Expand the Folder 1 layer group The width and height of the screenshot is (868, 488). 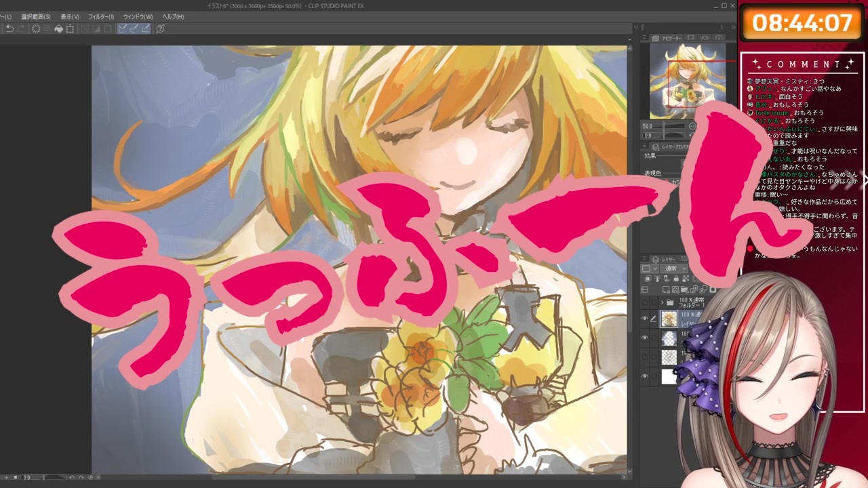662,302
